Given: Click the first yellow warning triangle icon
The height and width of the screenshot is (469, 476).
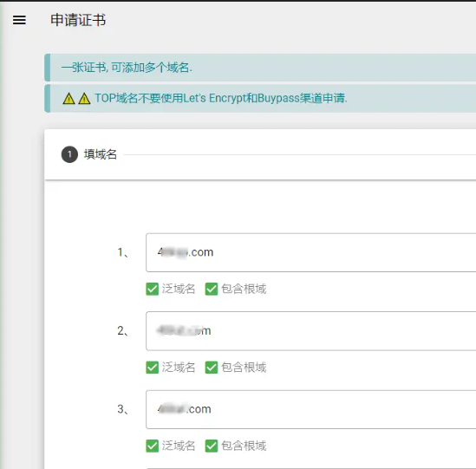Looking at the screenshot, I should 68,98.
